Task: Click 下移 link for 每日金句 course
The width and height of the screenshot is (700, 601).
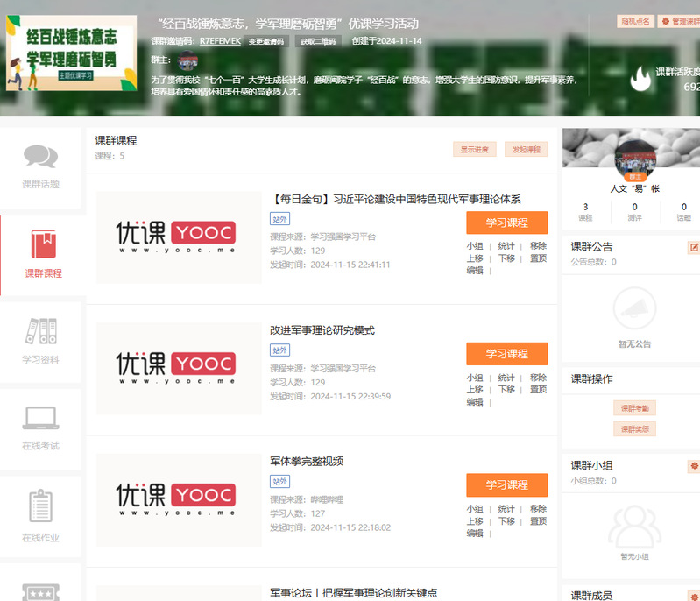Action: click(506, 258)
